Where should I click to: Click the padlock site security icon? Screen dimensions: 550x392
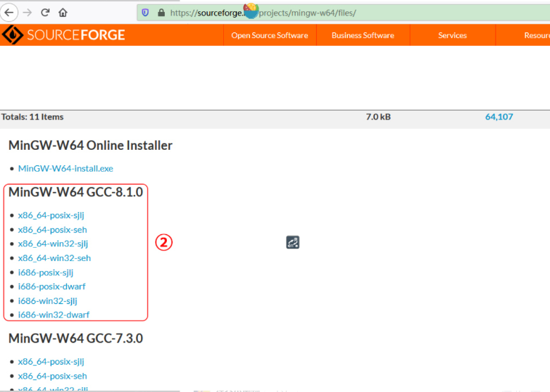click(x=161, y=12)
